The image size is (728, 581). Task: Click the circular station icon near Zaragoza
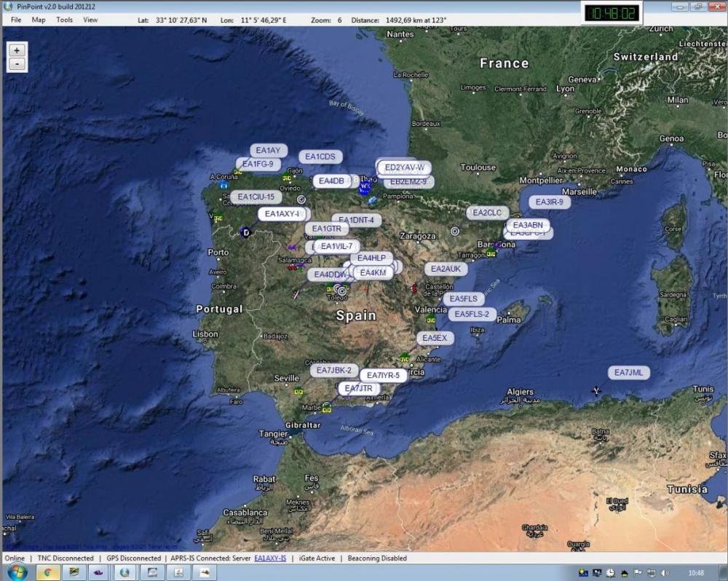pos(455,231)
